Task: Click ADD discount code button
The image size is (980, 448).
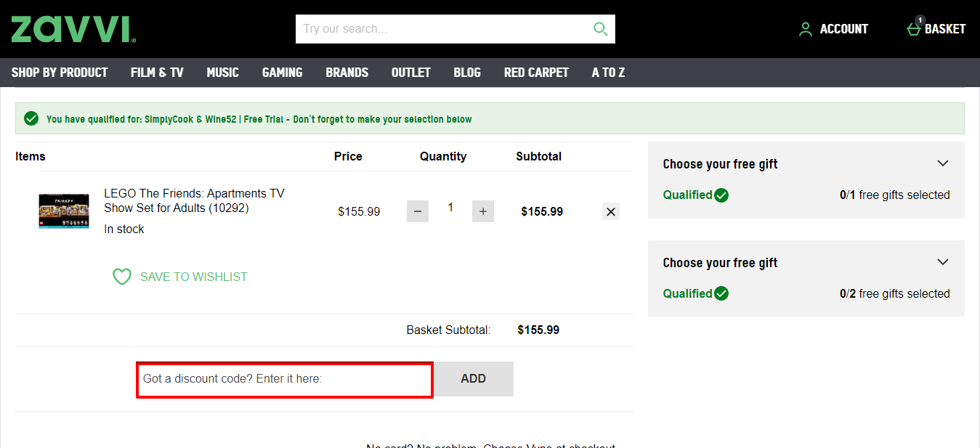Action: pyautogui.click(x=474, y=379)
